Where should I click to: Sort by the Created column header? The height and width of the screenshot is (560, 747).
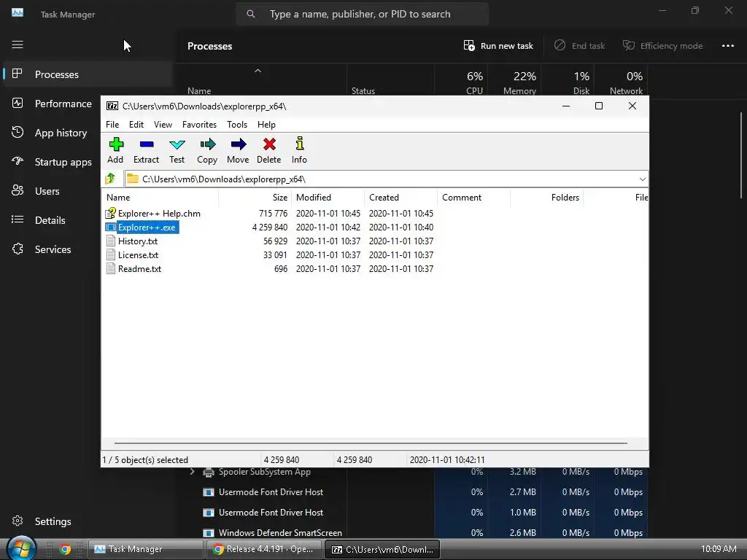coord(400,197)
